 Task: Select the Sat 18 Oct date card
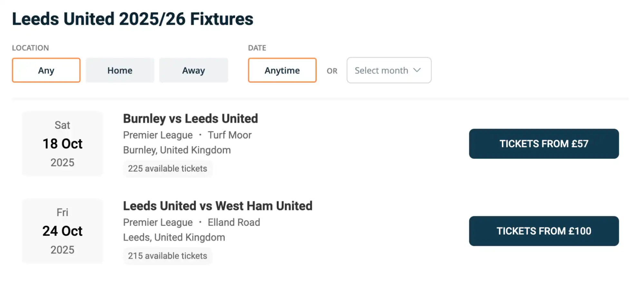(x=62, y=144)
